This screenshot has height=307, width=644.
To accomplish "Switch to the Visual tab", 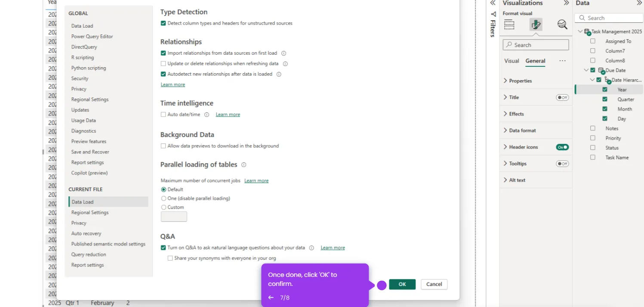I will point(512,61).
